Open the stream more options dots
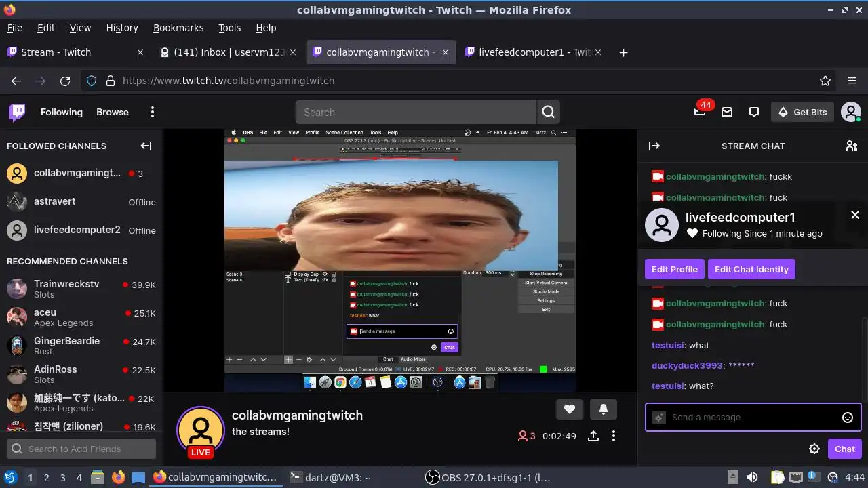The width and height of the screenshot is (868, 488). tap(614, 436)
